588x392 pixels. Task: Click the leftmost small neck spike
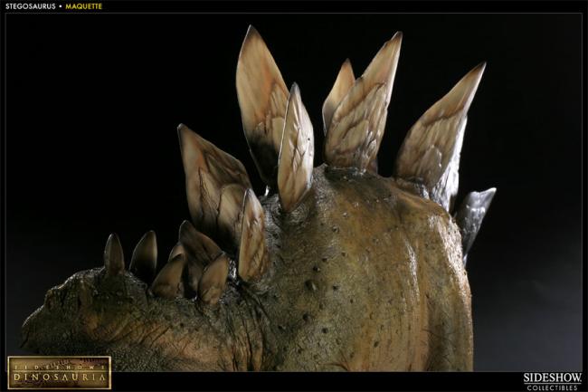coord(114,254)
